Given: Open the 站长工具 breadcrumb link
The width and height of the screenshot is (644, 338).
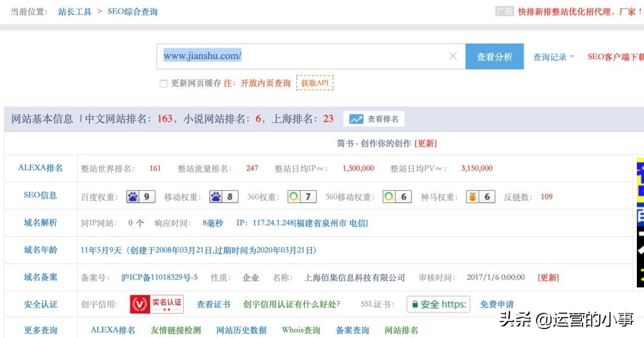Looking at the screenshot, I should 75,11.
